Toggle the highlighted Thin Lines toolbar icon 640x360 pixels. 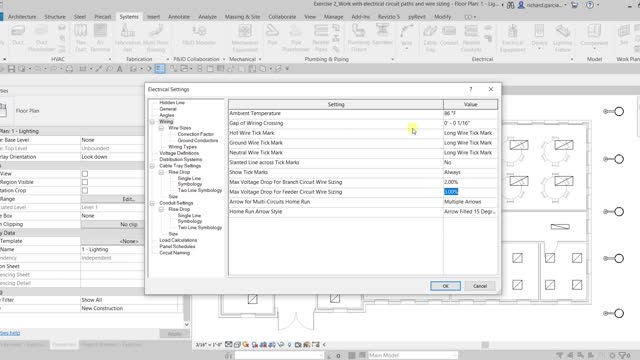tap(160, 69)
